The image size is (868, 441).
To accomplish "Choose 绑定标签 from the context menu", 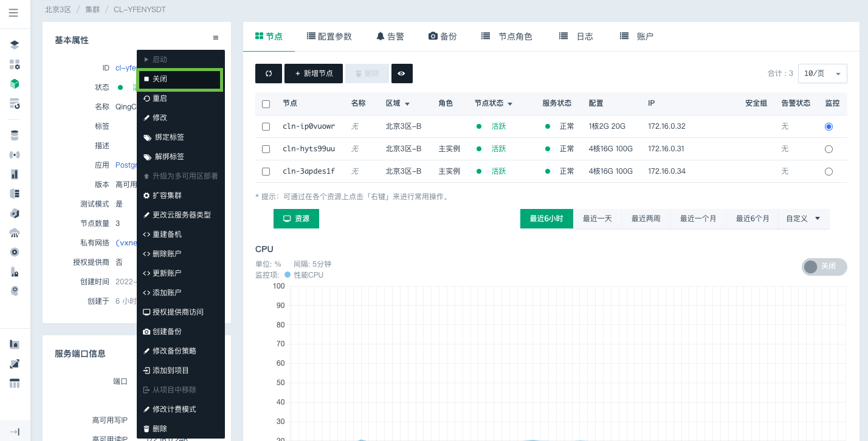I will [x=181, y=137].
